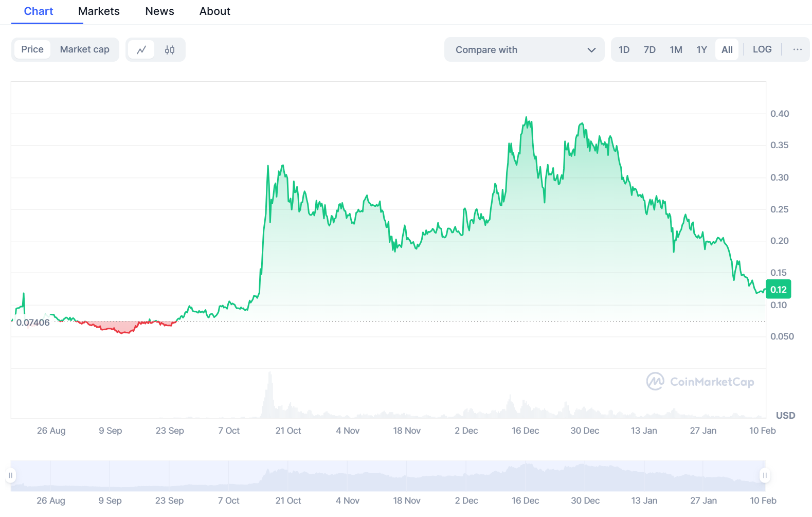Select the Chart tab
Screen dimensions: 812x517
click(39, 11)
